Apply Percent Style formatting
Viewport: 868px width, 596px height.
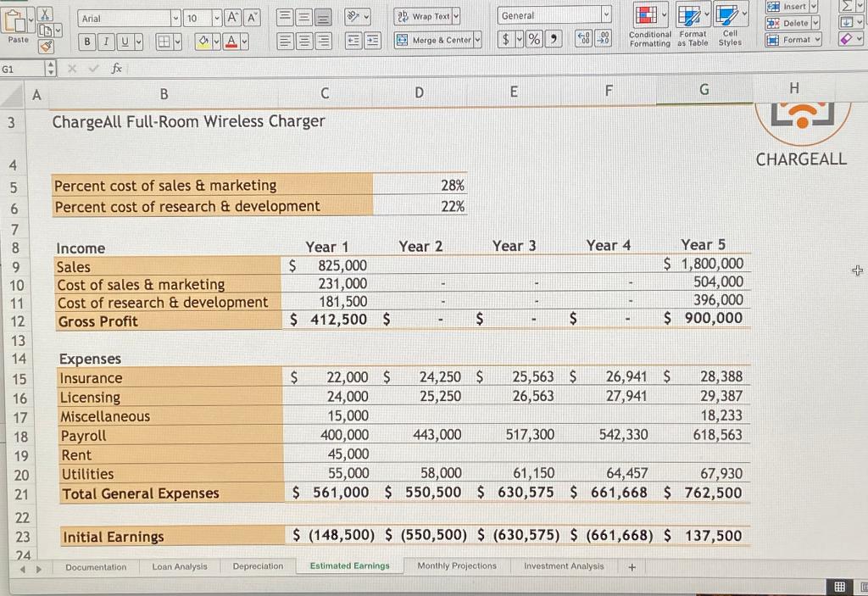coord(534,38)
